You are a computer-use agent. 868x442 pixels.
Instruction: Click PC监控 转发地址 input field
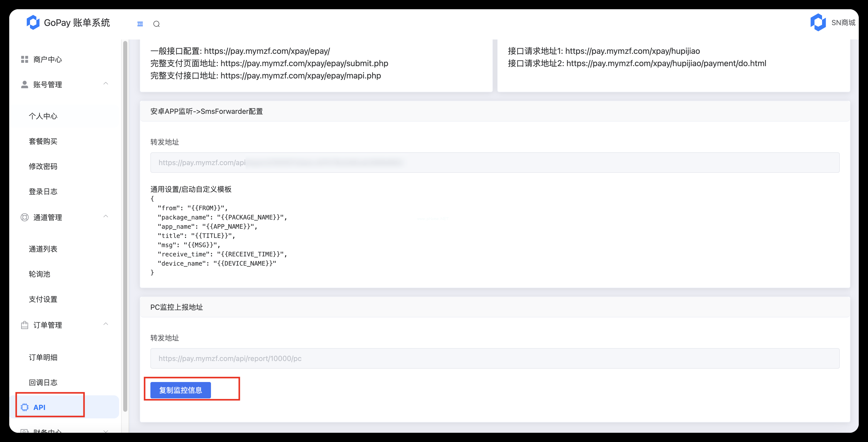click(x=495, y=358)
